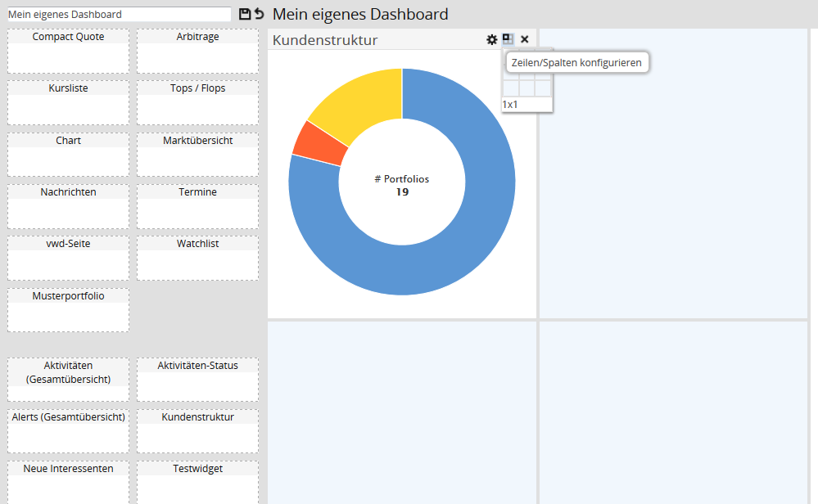Viewport: 818px width, 504px height.
Task: Click the dashboard name input field
Action: pos(119,14)
